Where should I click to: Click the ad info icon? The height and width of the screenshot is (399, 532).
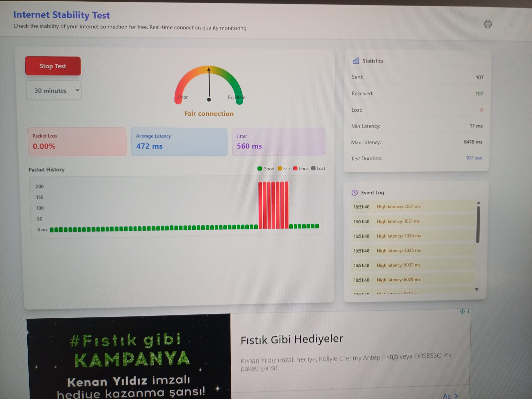[x=462, y=311]
